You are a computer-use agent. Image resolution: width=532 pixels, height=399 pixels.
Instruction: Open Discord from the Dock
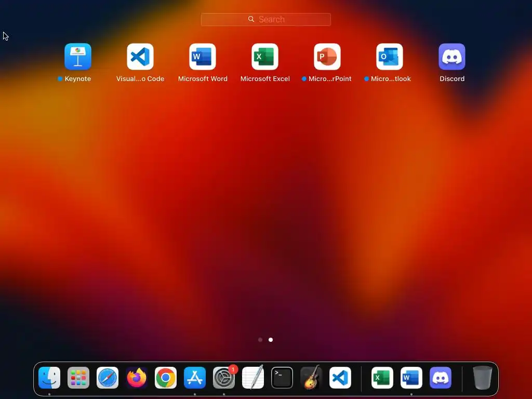(x=441, y=378)
